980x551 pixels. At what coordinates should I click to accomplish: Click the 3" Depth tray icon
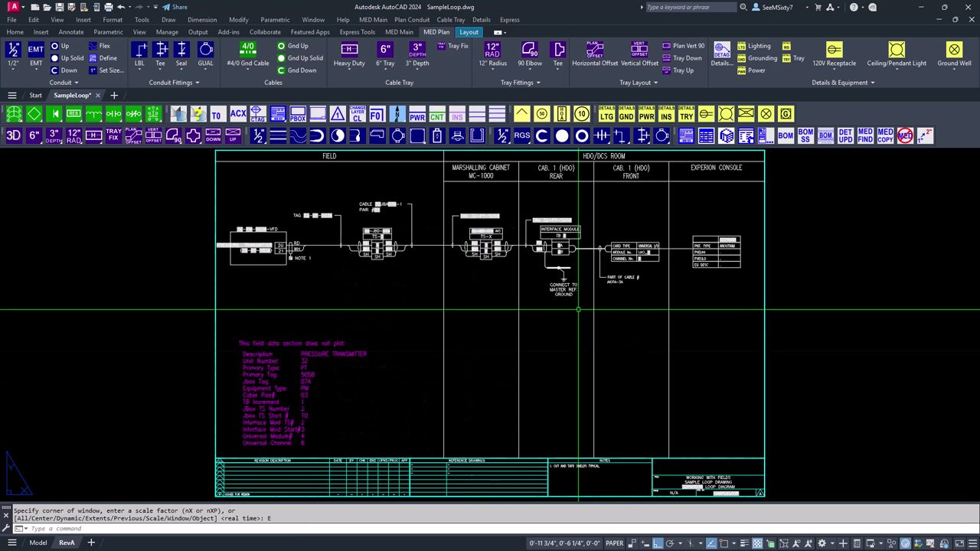(x=417, y=50)
